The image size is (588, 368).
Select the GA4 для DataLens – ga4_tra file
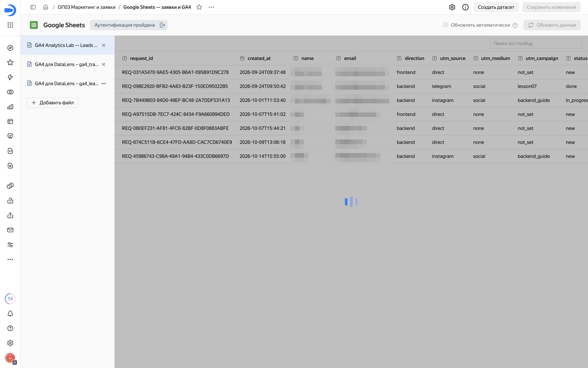(x=68, y=65)
